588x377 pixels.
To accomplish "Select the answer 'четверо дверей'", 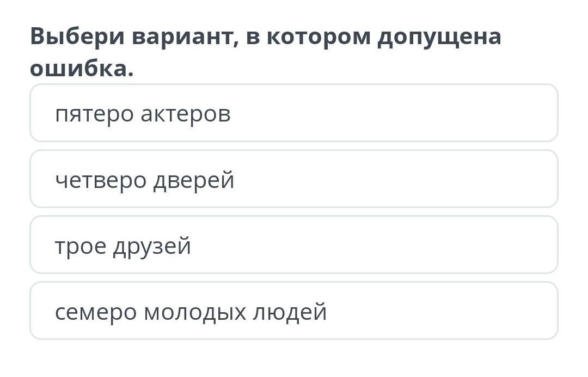I will point(293,179).
